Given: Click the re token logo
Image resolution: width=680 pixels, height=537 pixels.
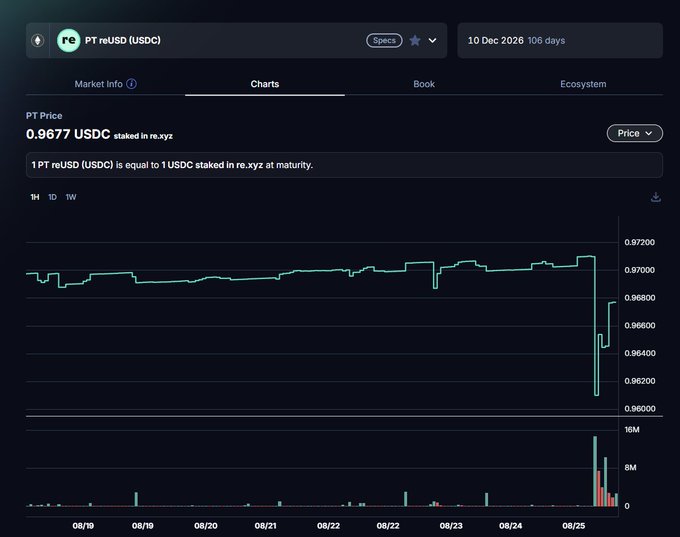Looking at the screenshot, I should point(69,40).
